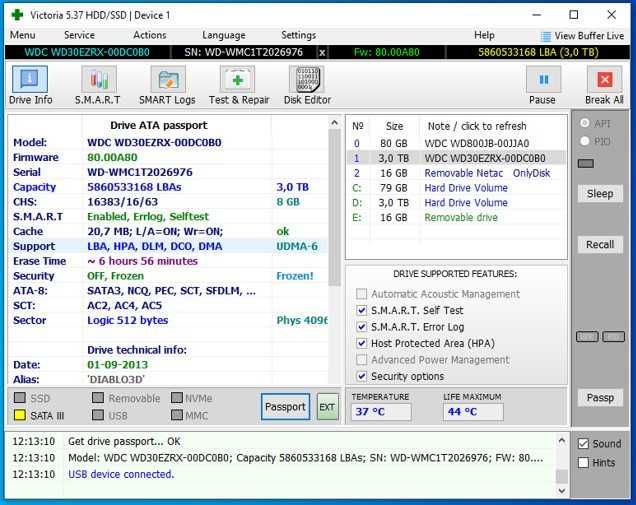Toggle Advanced Power Management checkbox
This screenshot has height=505, width=636.
pos(361,360)
